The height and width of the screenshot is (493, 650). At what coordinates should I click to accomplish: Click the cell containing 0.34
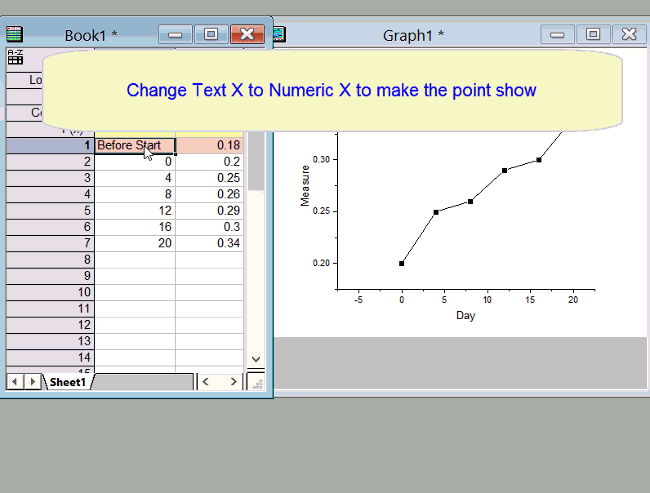pos(209,243)
